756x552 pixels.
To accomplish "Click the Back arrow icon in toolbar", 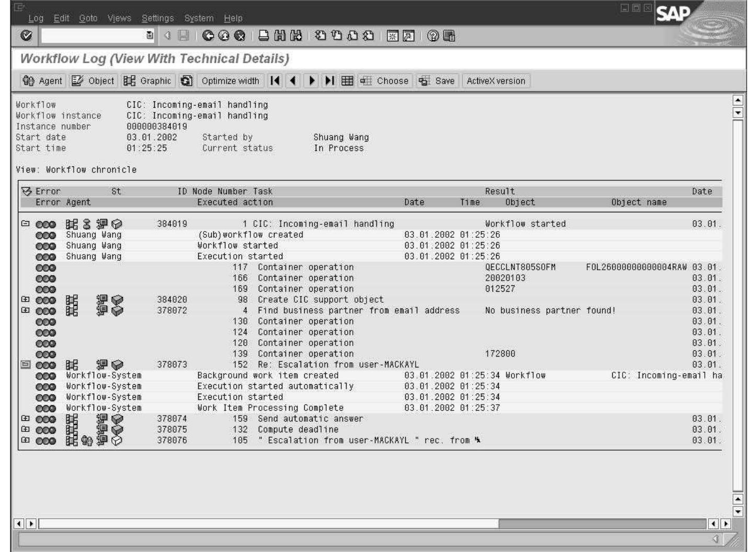I will (x=208, y=36).
